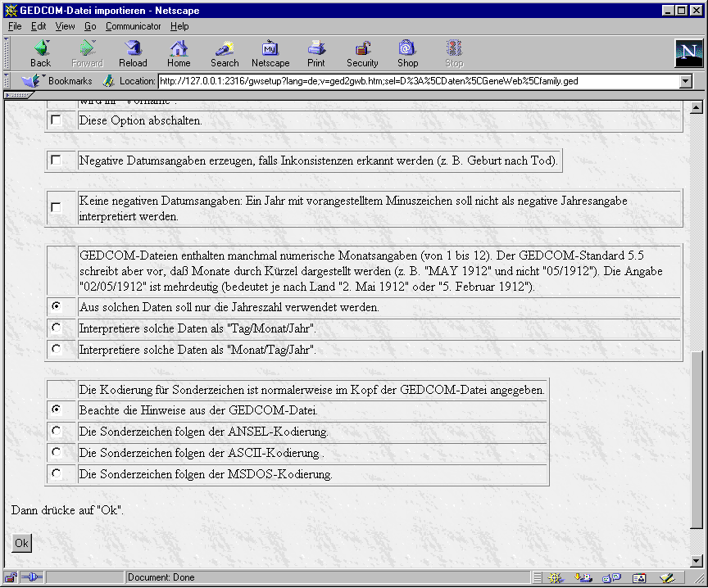Select 'Aus solchen Daten soll nur die Jahreszahl' radio
708x588 pixels.
point(56,306)
